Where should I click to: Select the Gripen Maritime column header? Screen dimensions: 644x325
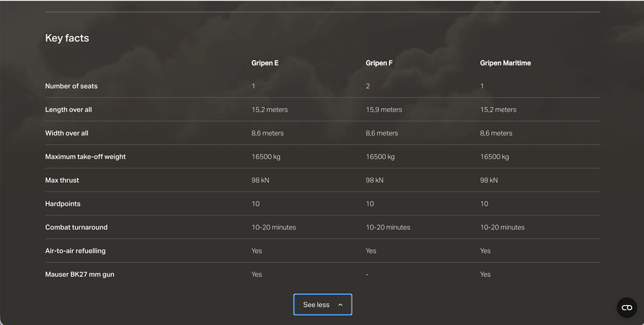coord(506,63)
